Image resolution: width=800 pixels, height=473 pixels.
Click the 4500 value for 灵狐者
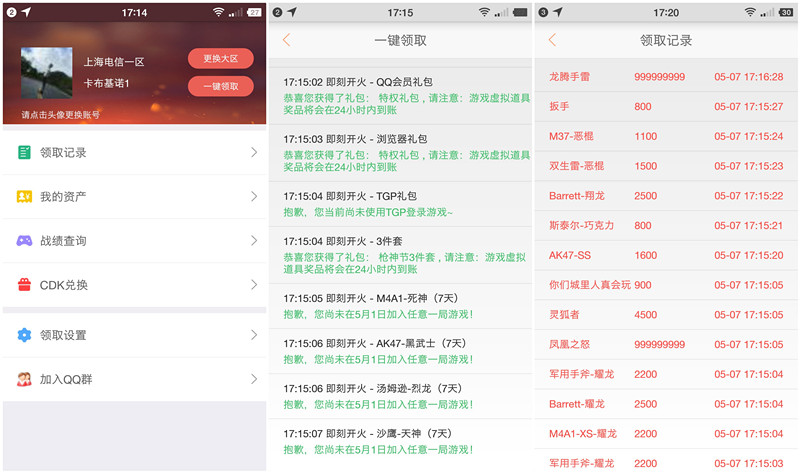pos(645,315)
